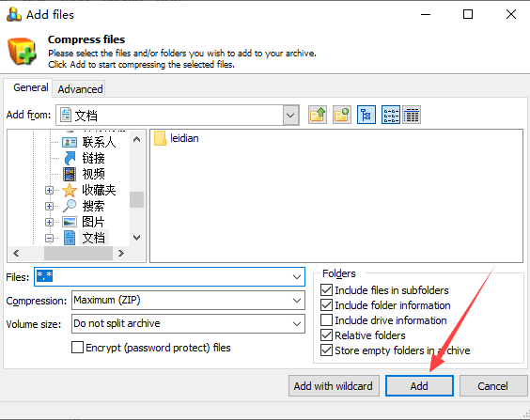The height and width of the screenshot is (420, 530).
Task: Enable Include drive information checkbox
Action: (326, 320)
